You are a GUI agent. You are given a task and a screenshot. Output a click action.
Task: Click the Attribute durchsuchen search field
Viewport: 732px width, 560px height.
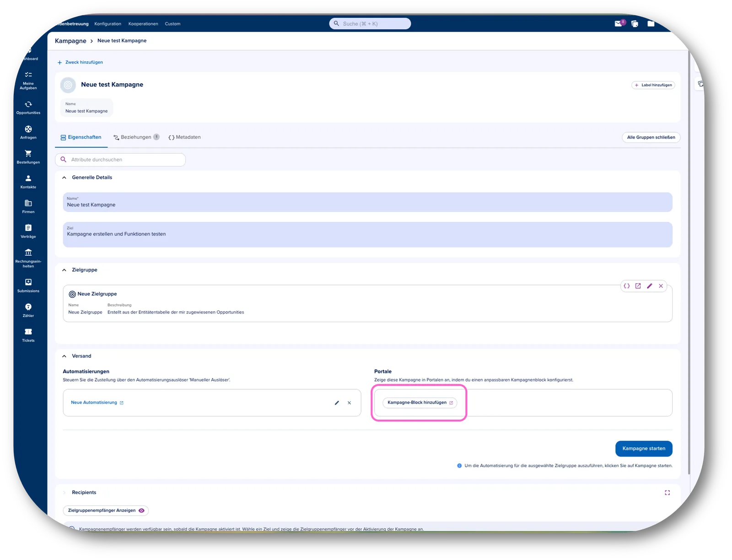(120, 160)
